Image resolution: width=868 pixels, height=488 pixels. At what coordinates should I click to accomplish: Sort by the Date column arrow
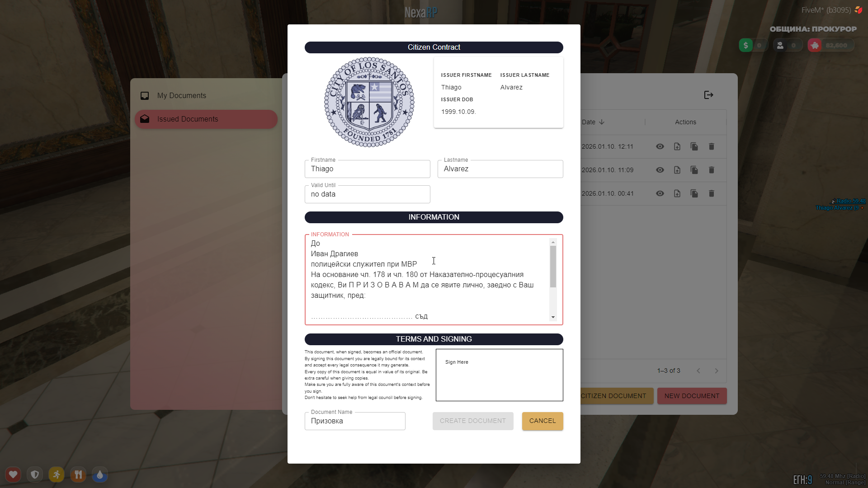(x=602, y=122)
